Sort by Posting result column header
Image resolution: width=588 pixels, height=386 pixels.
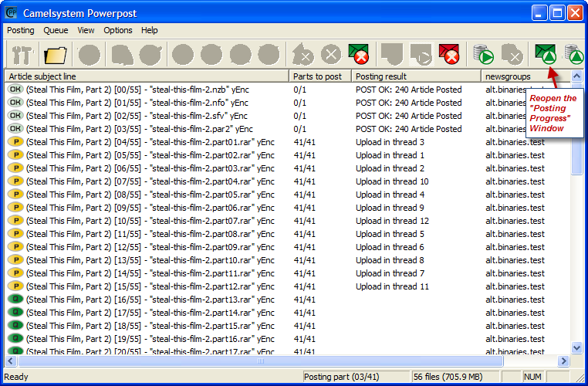416,76
